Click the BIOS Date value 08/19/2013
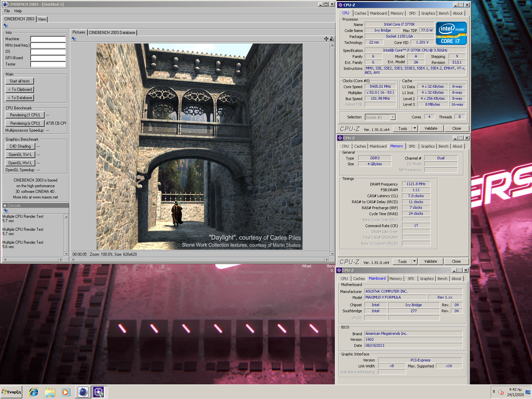 pos(375,345)
